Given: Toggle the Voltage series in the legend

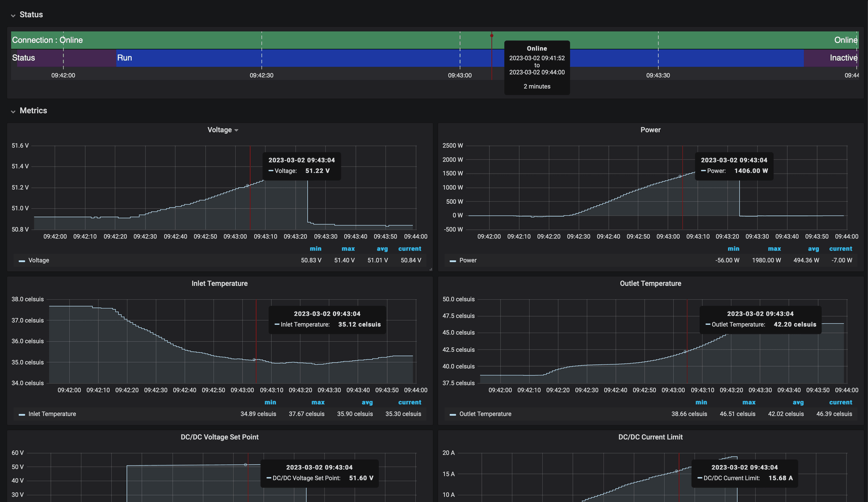Looking at the screenshot, I should pyautogui.click(x=39, y=260).
